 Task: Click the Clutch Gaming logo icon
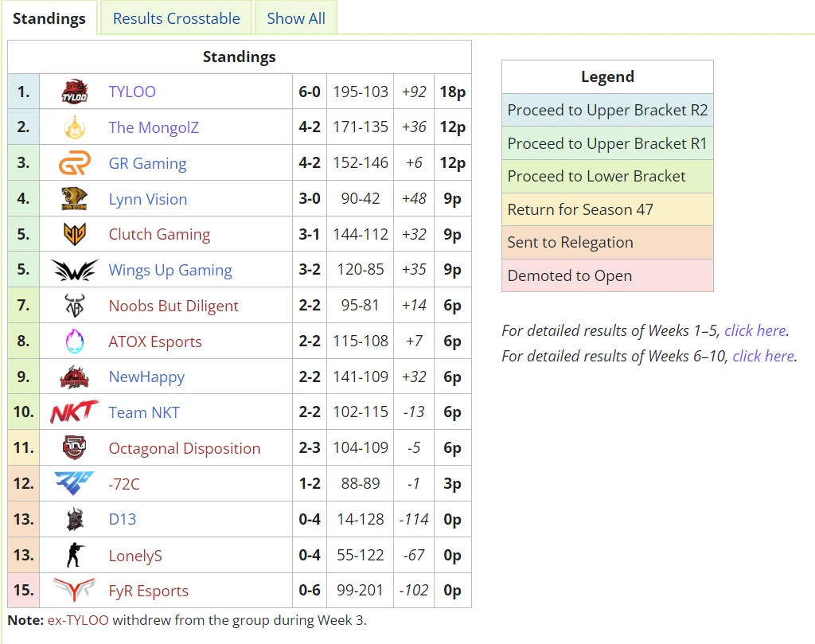(x=75, y=234)
